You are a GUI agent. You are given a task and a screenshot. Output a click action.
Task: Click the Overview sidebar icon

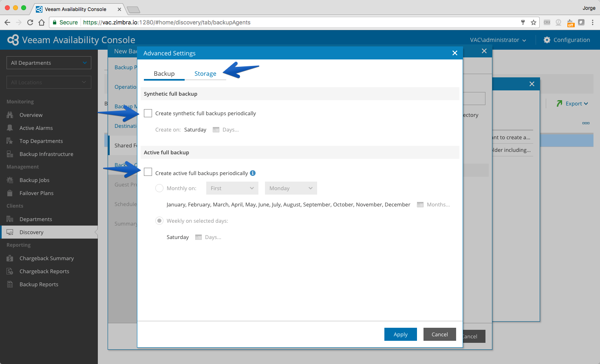[x=10, y=115]
